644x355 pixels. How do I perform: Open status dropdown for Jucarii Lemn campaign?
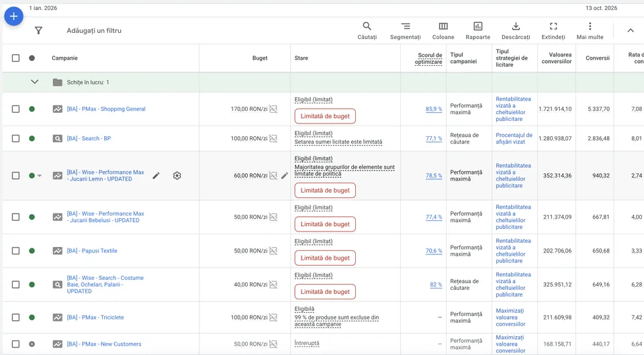[40, 176]
